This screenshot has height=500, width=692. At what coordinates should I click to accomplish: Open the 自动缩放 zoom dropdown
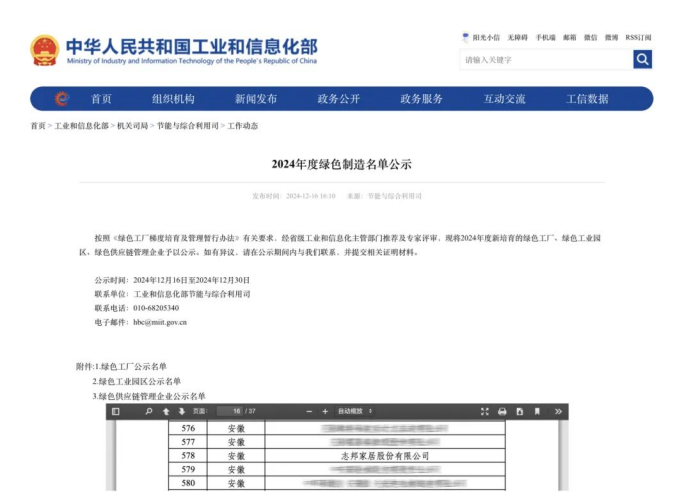(x=355, y=411)
